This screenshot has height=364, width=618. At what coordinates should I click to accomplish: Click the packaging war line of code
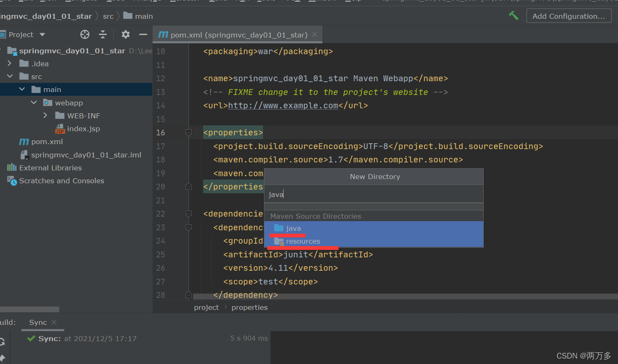[268, 51]
